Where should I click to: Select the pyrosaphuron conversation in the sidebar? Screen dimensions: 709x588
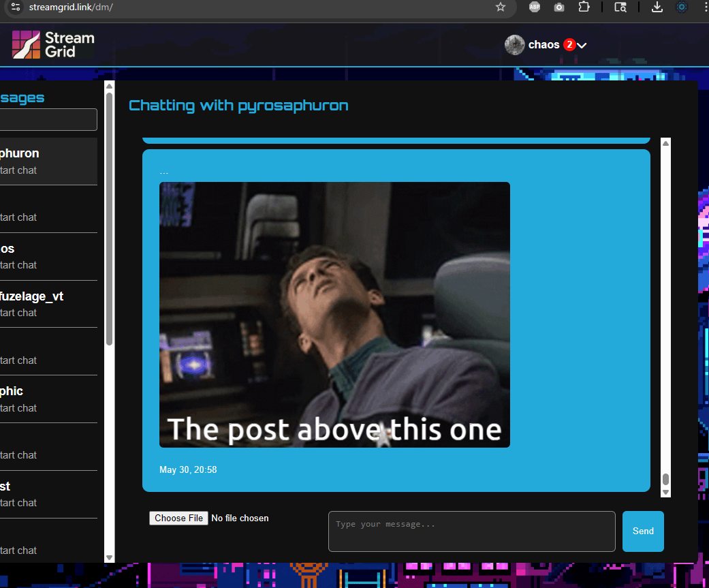click(48, 161)
